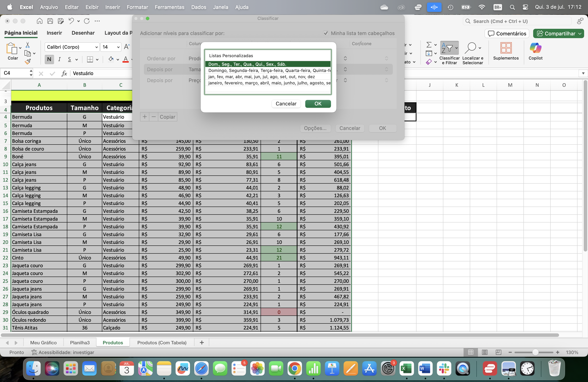Toggle italic I button
The width and height of the screenshot is (588, 382).
59,59
